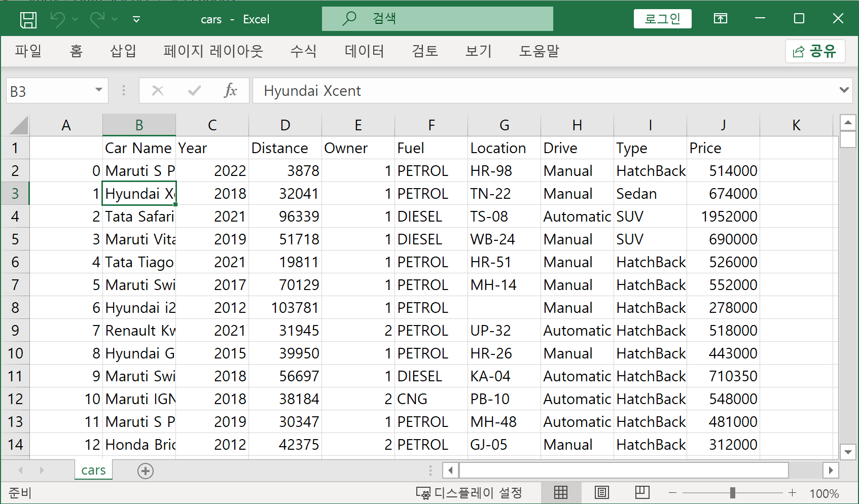Viewport: 859px width, 504px height.
Task: Select column A header
Action: tap(66, 125)
